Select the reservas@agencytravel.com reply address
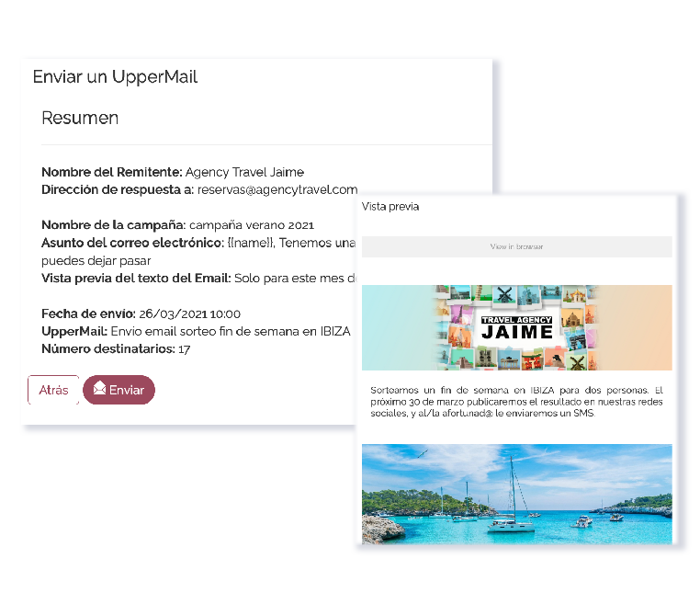 pyautogui.click(x=277, y=189)
